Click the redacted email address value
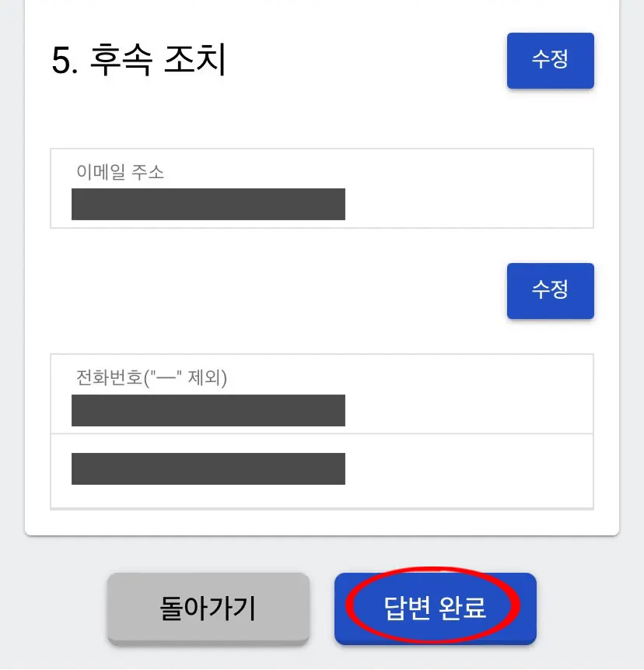Viewport: 644px width, 670px height. pos(208,204)
